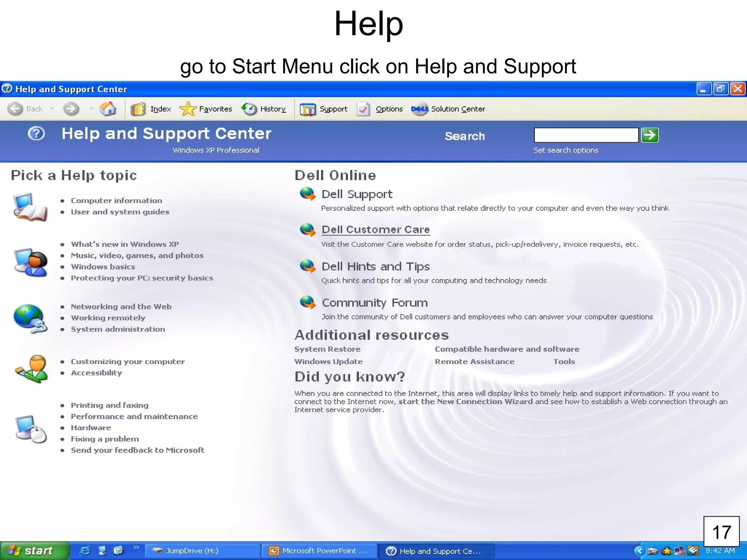
Task: Open the Back history dropdown arrow
Action: coord(52,109)
